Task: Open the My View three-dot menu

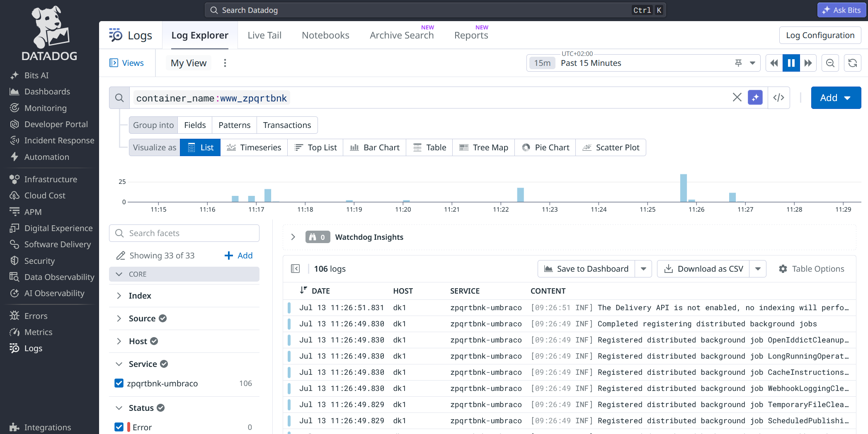Action: [x=225, y=63]
